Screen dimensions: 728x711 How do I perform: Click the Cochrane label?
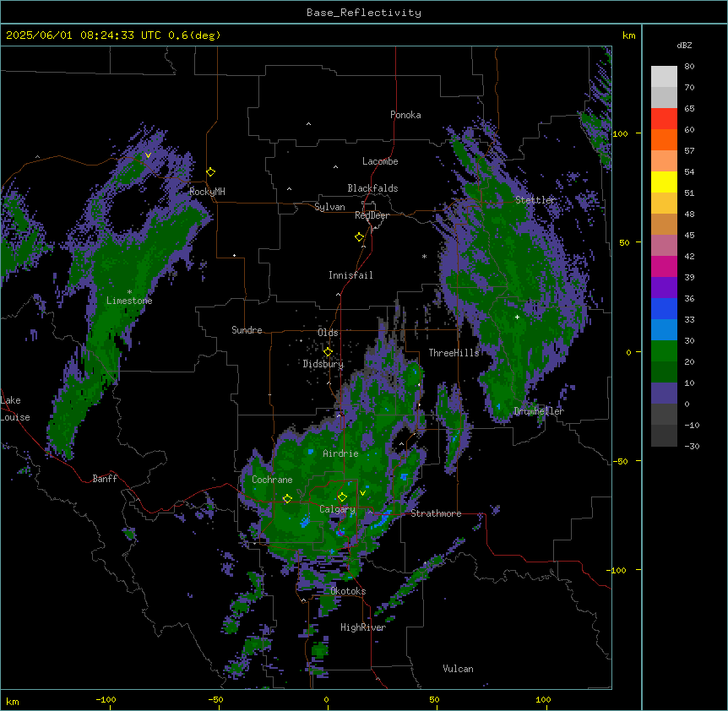272,480
